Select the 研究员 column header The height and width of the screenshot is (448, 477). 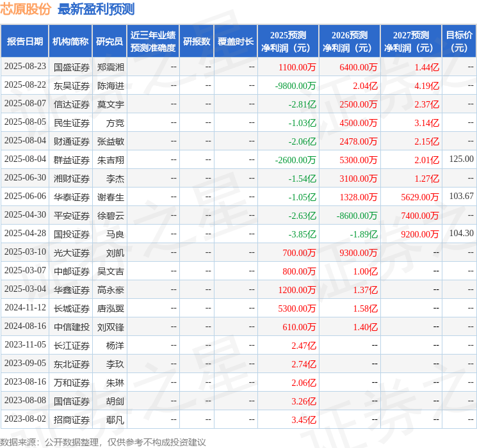[109, 41]
